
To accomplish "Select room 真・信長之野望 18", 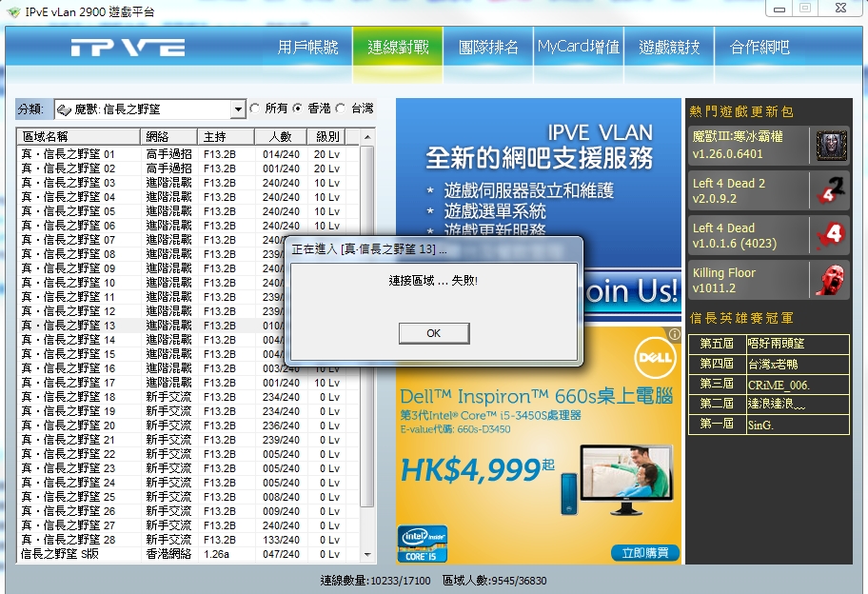I will tap(188, 397).
